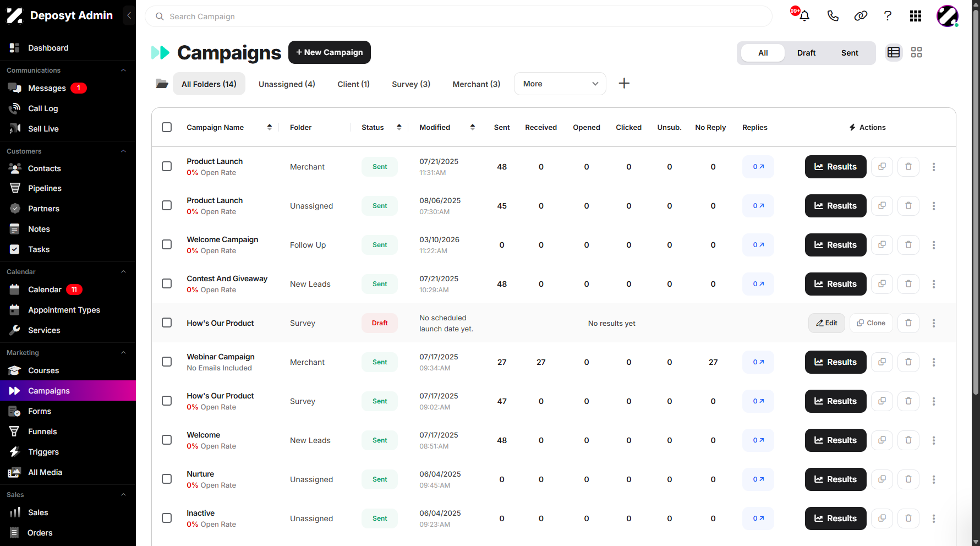Open the More folders dropdown
980x546 pixels.
pos(560,84)
